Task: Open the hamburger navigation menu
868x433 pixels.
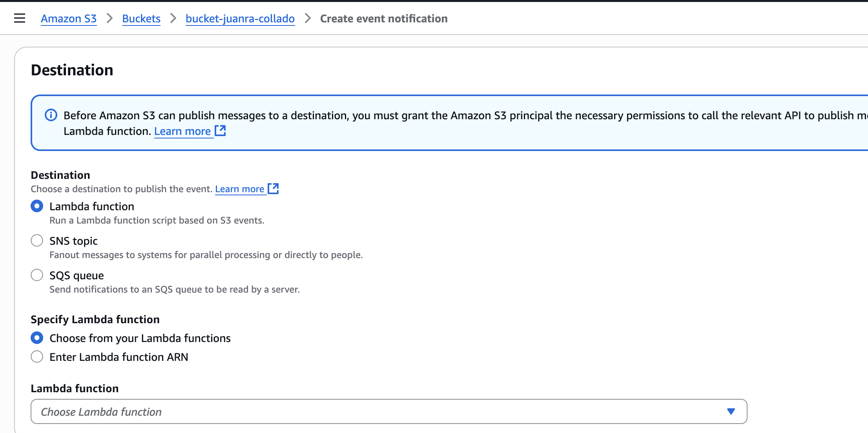Action: (20, 18)
